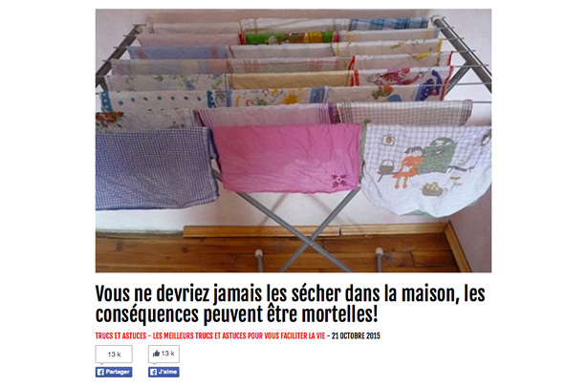Like the article with J'aime button

pyautogui.click(x=163, y=372)
